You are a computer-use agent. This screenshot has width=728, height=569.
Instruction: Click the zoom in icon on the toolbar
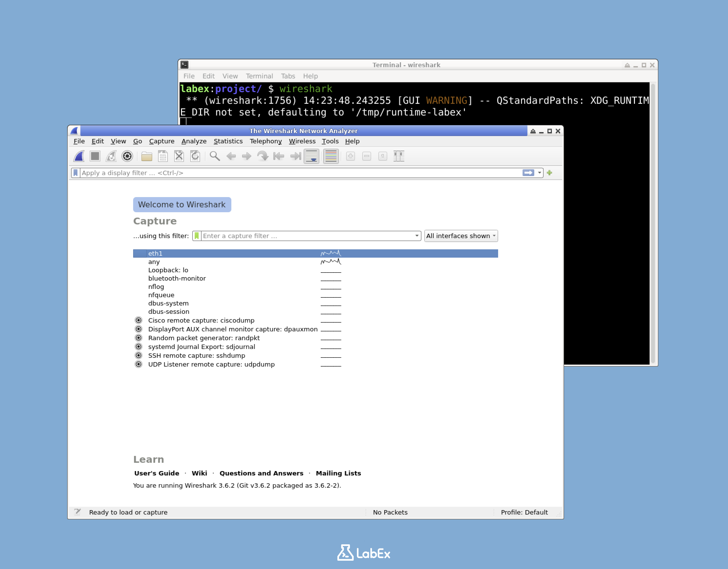[x=350, y=156]
